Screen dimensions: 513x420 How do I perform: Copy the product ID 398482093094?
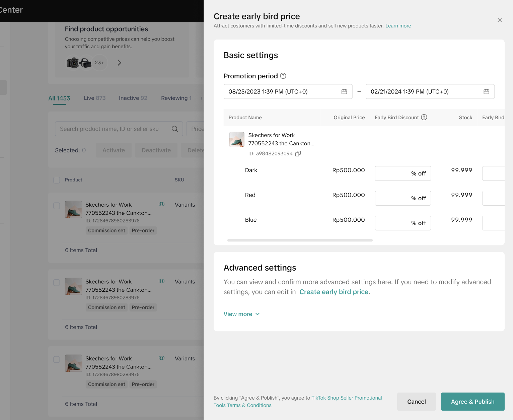[298, 153]
